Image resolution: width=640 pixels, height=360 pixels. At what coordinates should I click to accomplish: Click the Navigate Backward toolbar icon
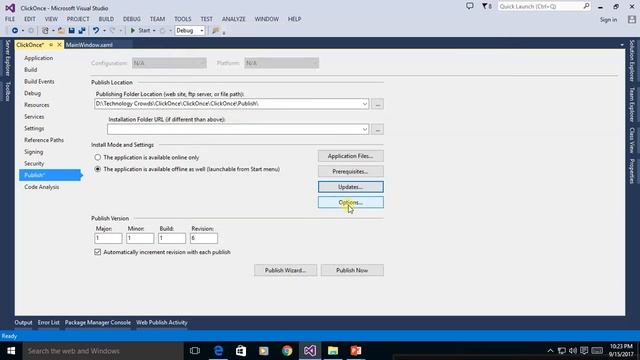[x=15, y=31]
